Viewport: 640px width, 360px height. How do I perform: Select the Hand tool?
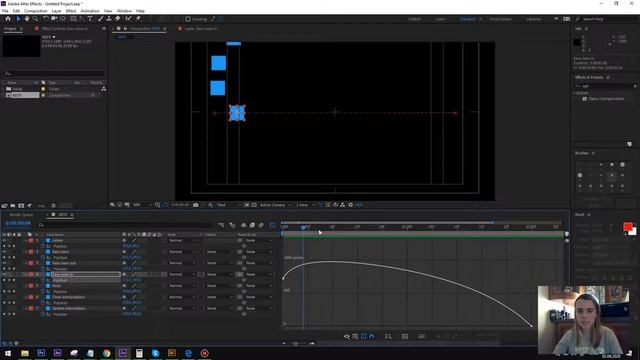pyautogui.click(x=27, y=19)
